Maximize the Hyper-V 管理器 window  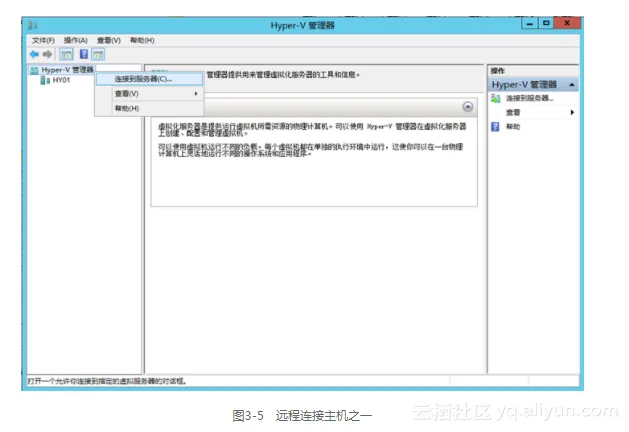(546, 23)
